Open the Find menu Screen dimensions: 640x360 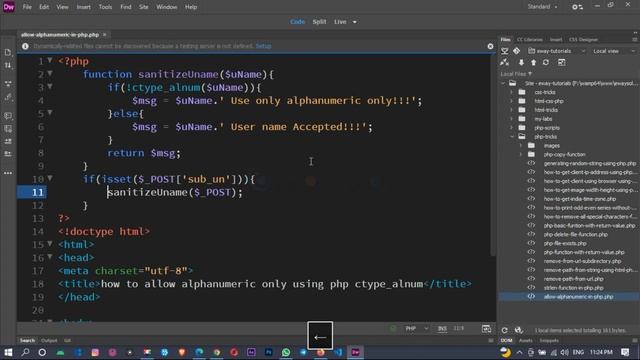click(x=126, y=7)
